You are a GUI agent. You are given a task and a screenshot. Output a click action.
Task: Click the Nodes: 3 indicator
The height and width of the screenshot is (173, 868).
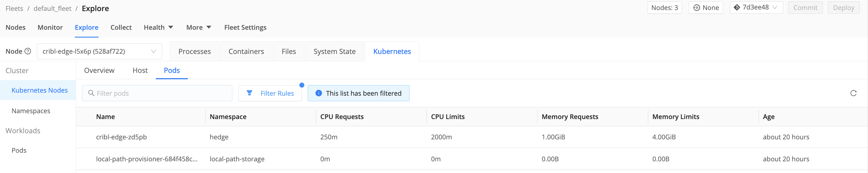tap(664, 8)
